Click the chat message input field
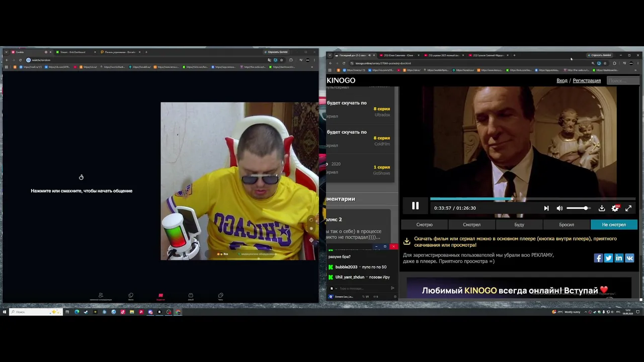The image size is (644, 362). click(364, 289)
